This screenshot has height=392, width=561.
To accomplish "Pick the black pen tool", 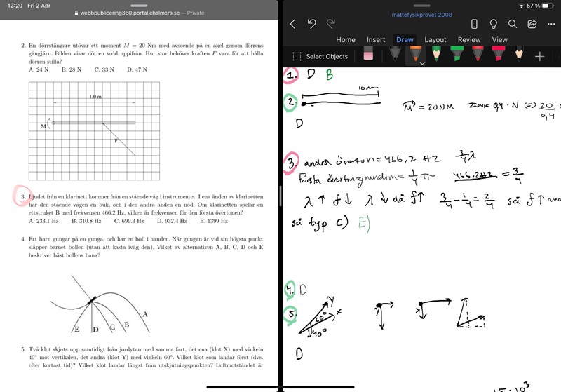I will [x=396, y=56].
